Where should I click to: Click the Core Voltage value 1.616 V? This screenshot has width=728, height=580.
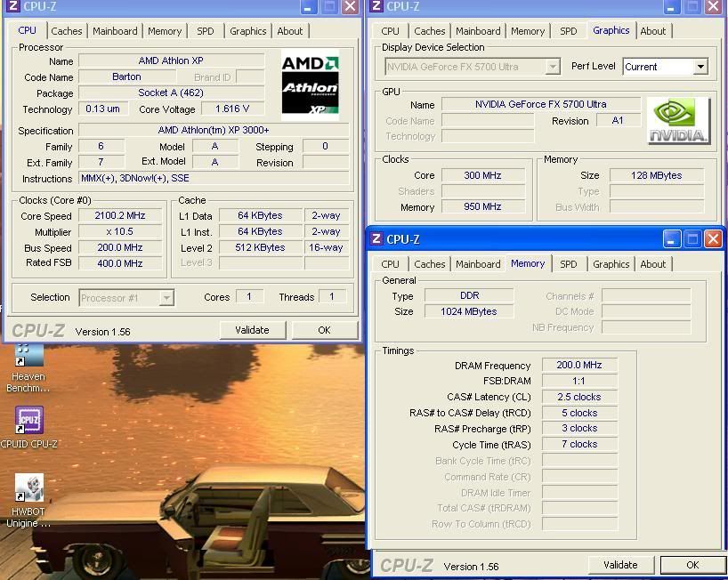point(232,109)
